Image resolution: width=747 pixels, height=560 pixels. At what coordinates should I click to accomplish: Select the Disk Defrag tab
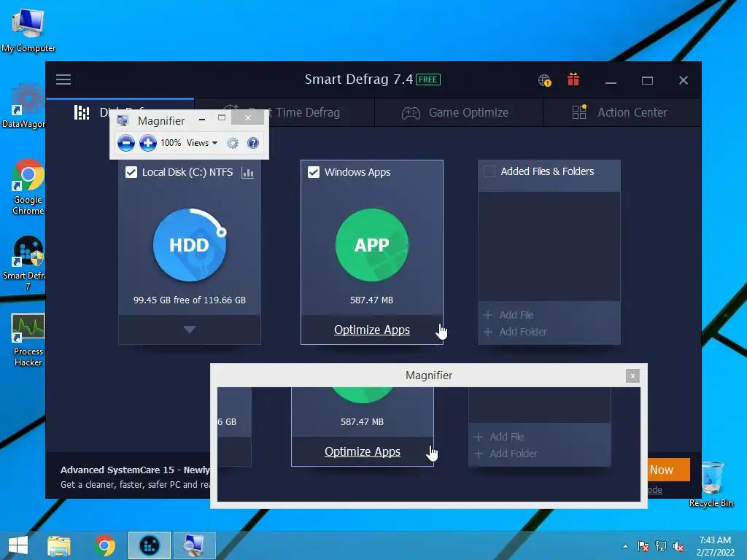[120, 113]
